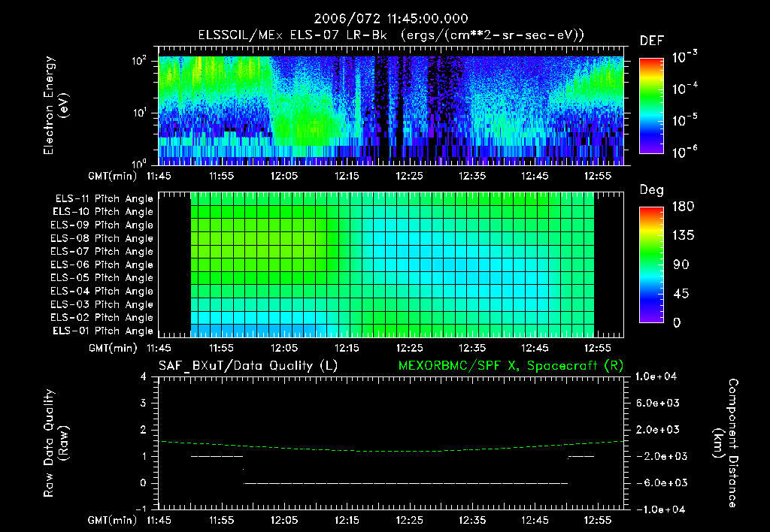The width and height of the screenshot is (770, 532).
Task: Click the '3' tick on data quality axis
Action: tap(144, 403)
